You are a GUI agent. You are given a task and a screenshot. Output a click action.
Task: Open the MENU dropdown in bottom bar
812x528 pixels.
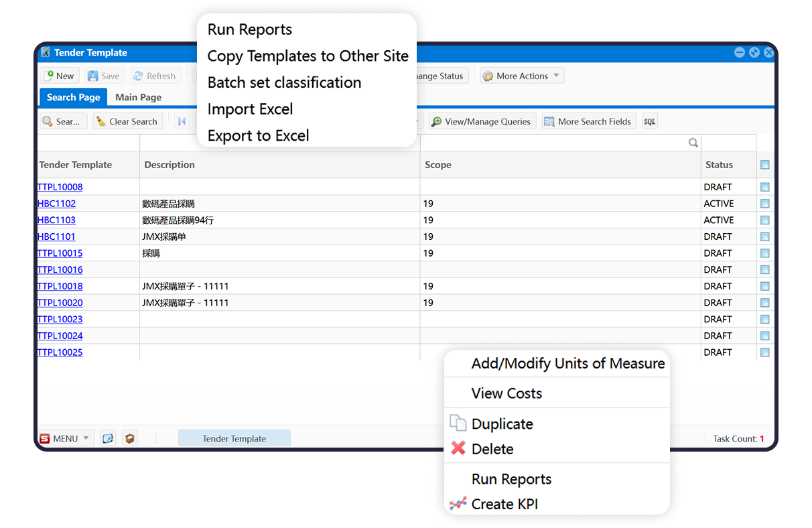66,438
